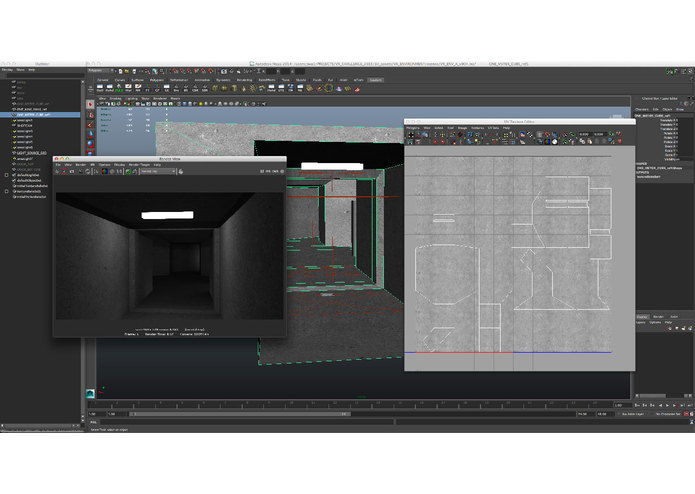Click the Keep Image icon in Render View
Screen dimensions: 695x494
click(x=128, y=171)
